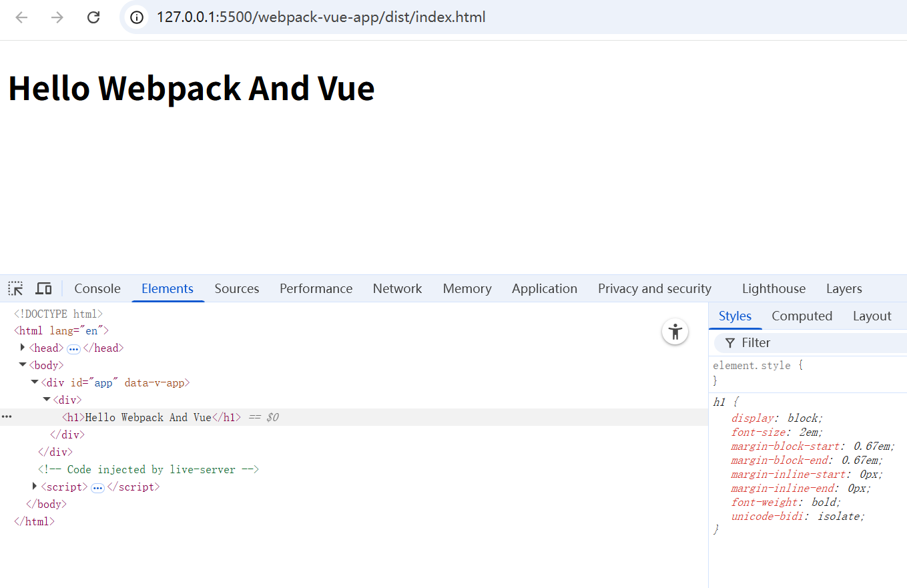Collapse the body element triangle

coord(23,365)
